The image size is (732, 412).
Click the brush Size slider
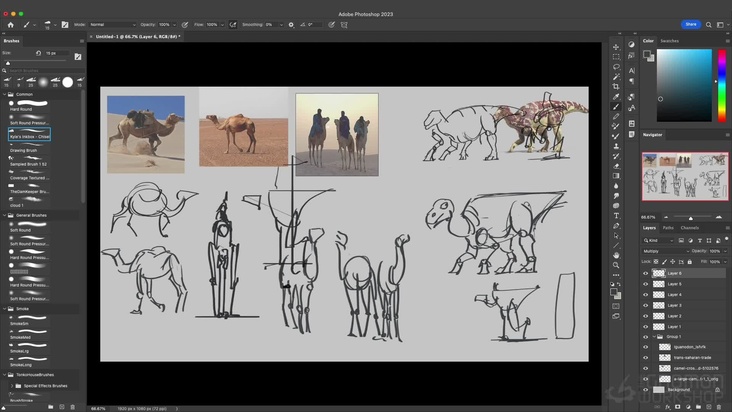coord(36,63)
